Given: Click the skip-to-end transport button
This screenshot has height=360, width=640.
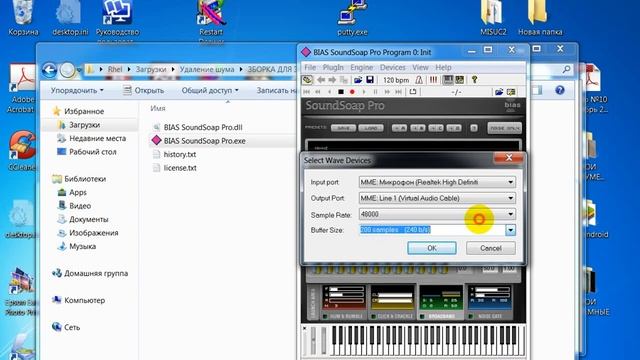Looking at the screenshot, I should (x=399, y=92).
